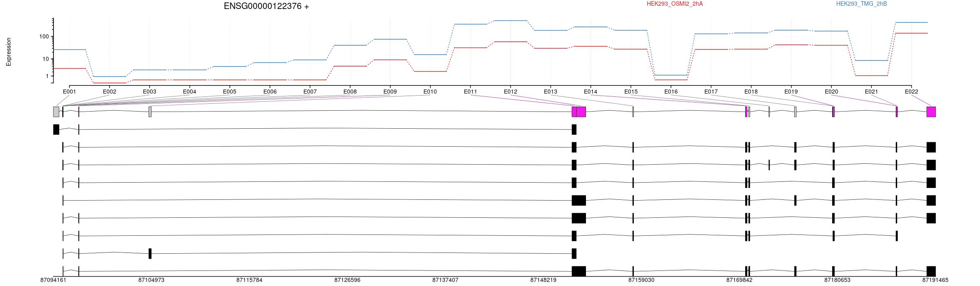The width and height of the screenshot is (980, 286).
Task: Click exon label E018
Action: (751, 92)
